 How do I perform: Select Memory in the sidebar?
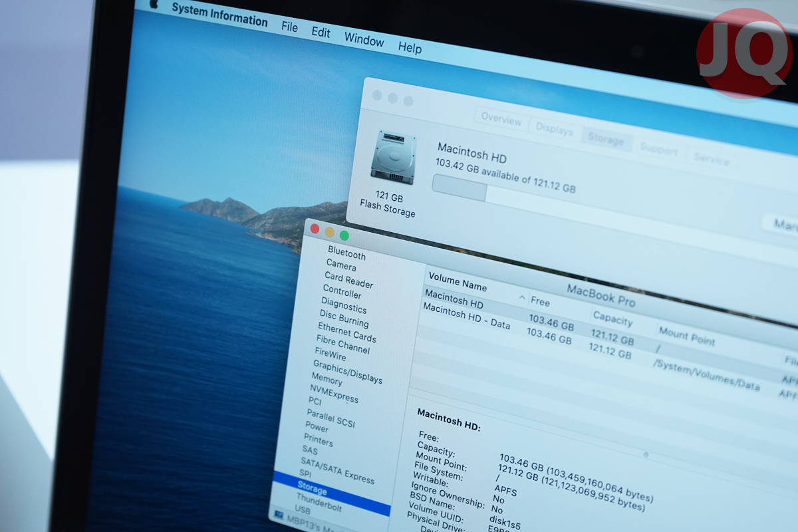coord(327,380)
